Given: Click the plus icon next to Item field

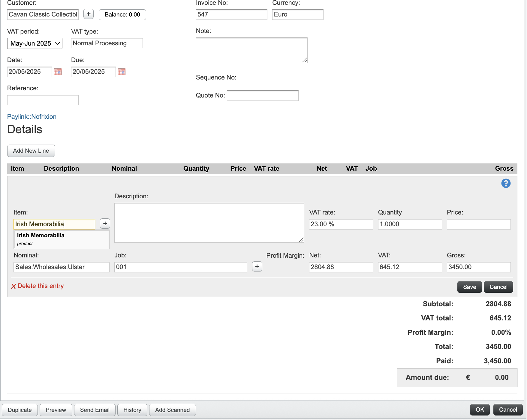Looking at the screenshot, I should point(105,223).
